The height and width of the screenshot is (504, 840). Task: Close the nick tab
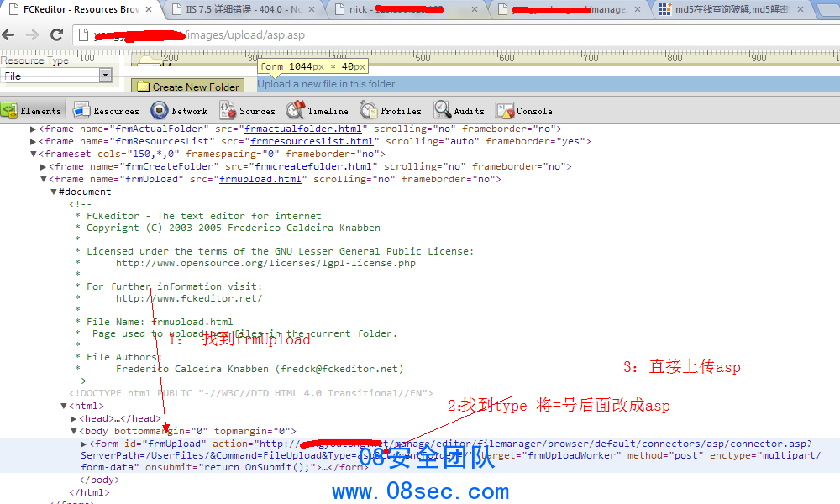point(474,9)
